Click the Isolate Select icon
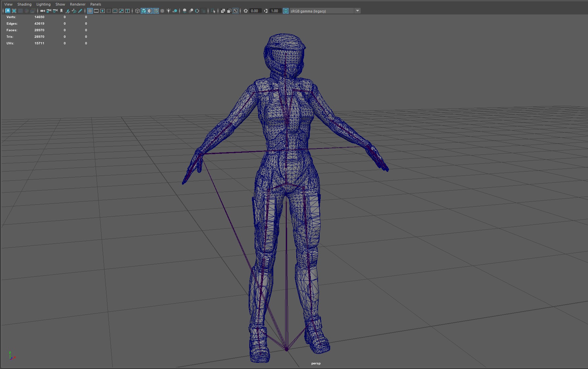Viewport: 588px width, 369px height. (213, 11)
